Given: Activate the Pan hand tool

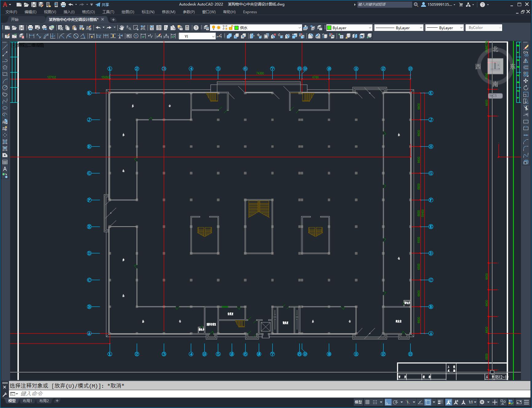Looking at the screenshot, I should pyautogui.click(x=122, y=28).
